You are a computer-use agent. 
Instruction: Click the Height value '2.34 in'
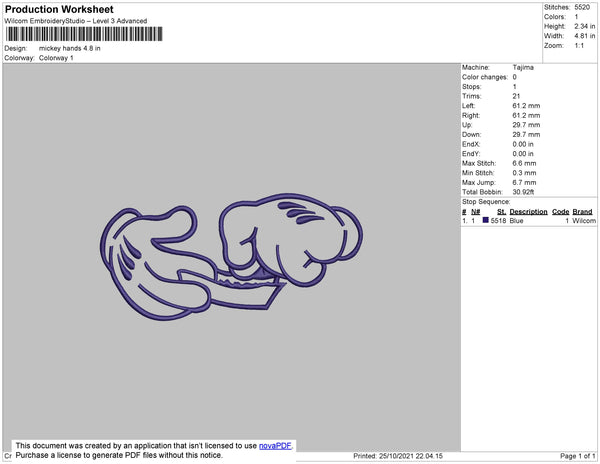[585, 26]
